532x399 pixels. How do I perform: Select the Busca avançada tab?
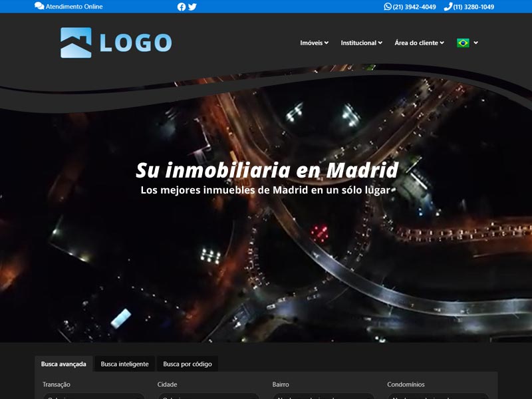(x=63, y=364)
